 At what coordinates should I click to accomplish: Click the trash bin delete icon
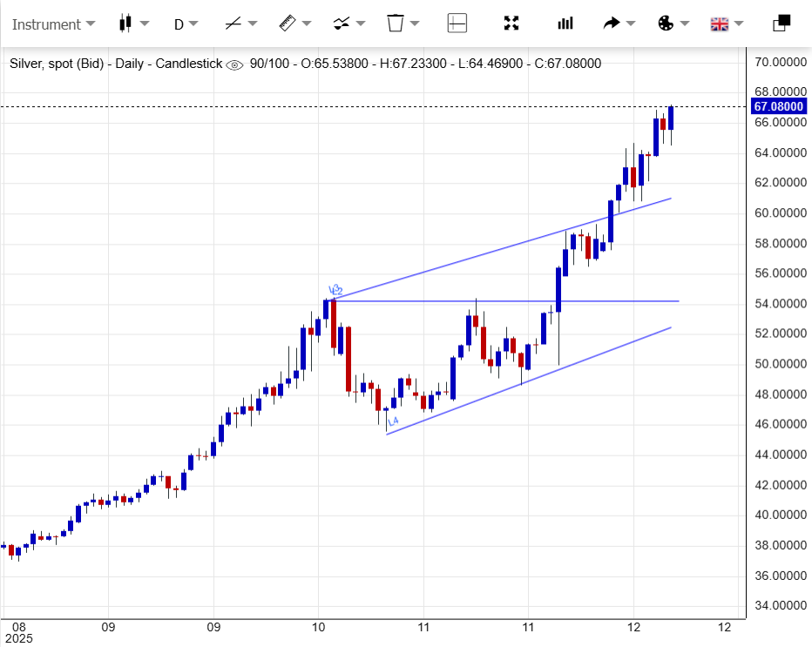click(396, 24)
